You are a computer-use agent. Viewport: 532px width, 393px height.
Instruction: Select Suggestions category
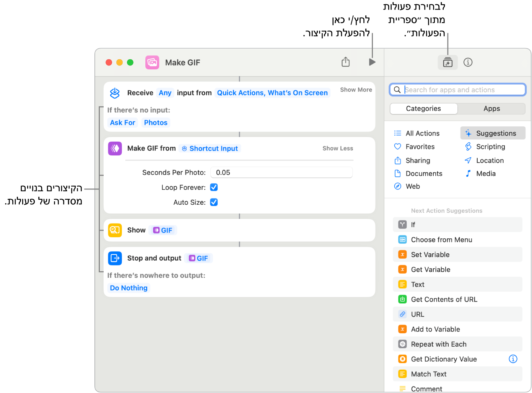493,133
